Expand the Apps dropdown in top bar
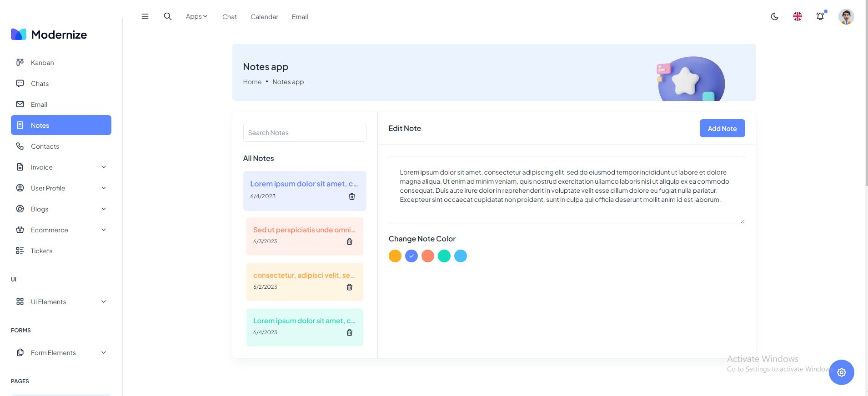 pyautogui.click(x=196, y=16)
